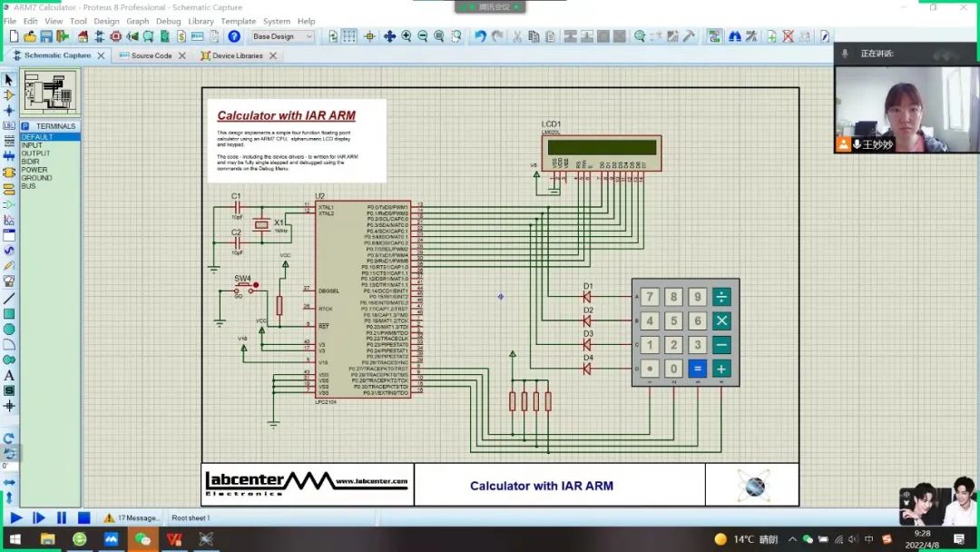Switch to the Device Libraries tab
Screen dimensions: 980x552
click(237, 55)
